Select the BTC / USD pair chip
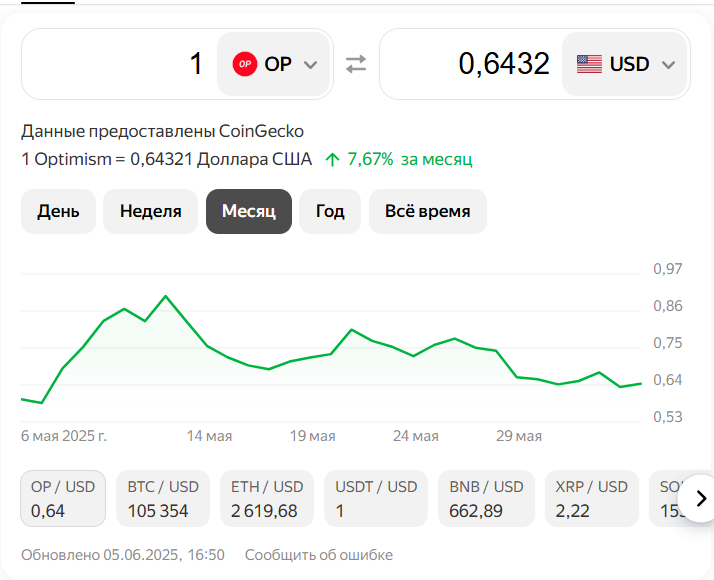The height and width of the screenshot is (580, 714). click(x=163, y=499)
